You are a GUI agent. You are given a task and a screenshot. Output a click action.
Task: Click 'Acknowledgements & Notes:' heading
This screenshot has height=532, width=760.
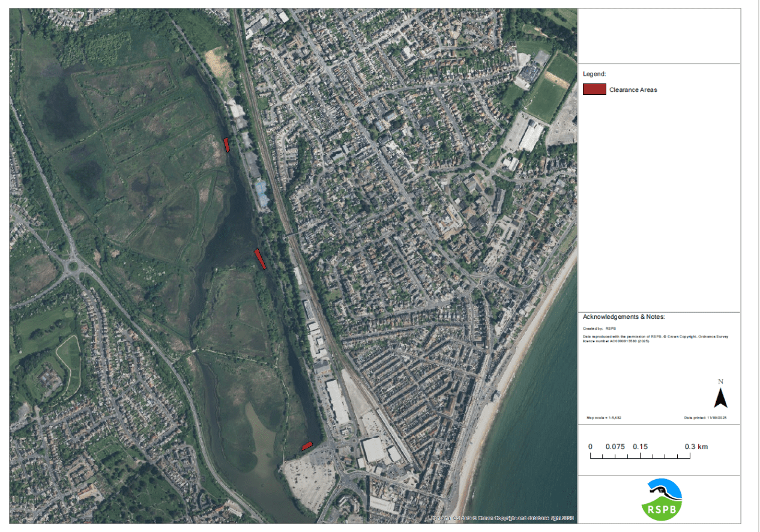click(624, 316)
